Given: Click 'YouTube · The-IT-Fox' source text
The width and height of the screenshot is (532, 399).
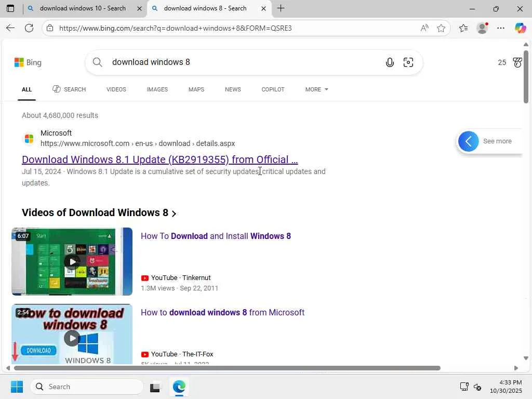Looking at the screenshot, I should point(177,354).
